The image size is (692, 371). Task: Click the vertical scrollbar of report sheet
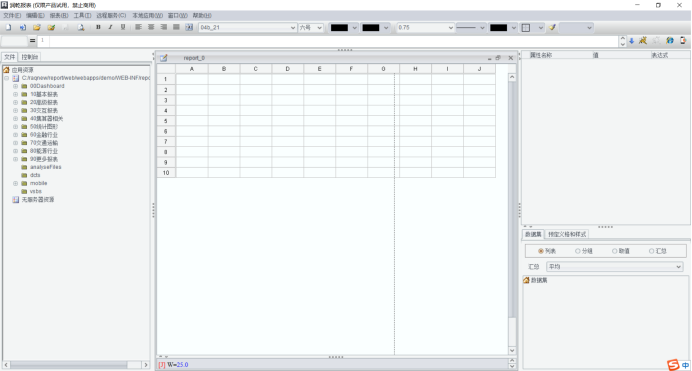tap(512, 214)
